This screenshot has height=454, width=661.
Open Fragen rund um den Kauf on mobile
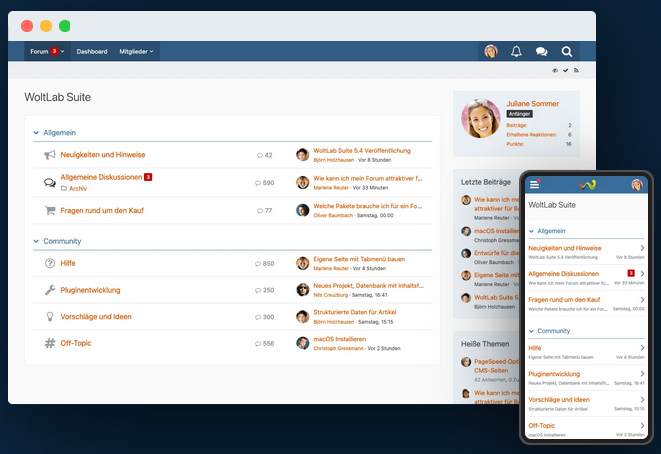coord(564,300)
